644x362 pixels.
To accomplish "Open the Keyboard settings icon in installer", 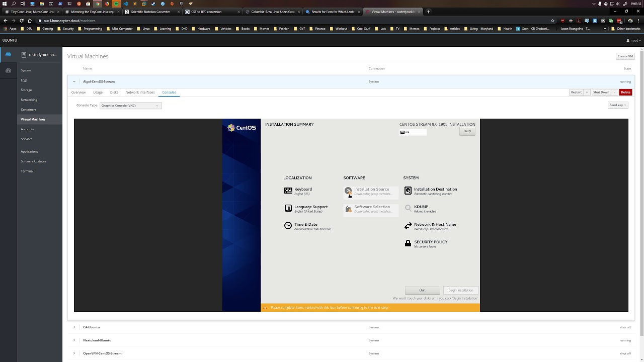I will pyautogui.click(x=288, y=191).
